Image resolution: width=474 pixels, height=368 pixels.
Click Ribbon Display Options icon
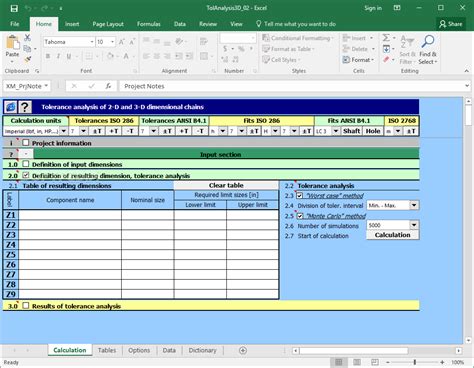click(x=397, y=8)
